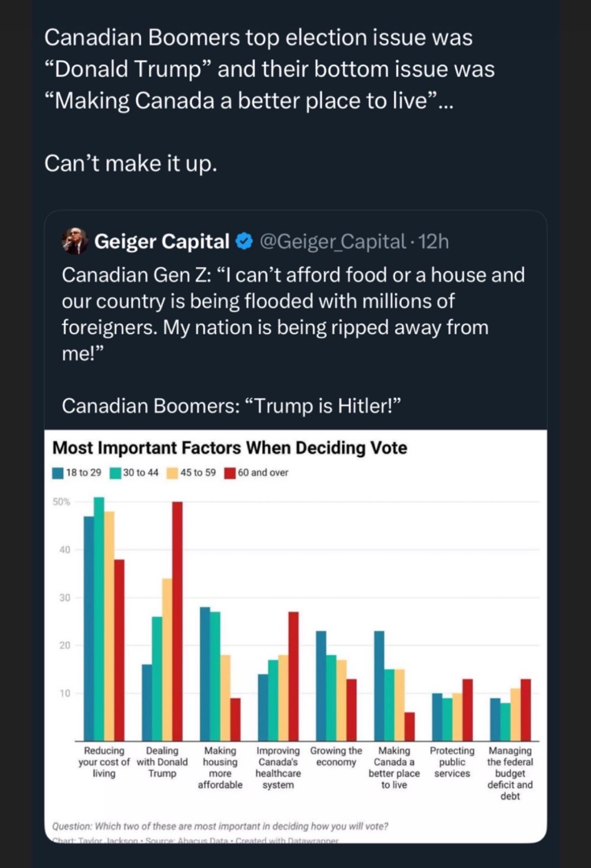Image resolution: width=591 pixels, height=868 pixels.
Task: Open the Geiger Capital display name
Action: click(x=162, y=241)
